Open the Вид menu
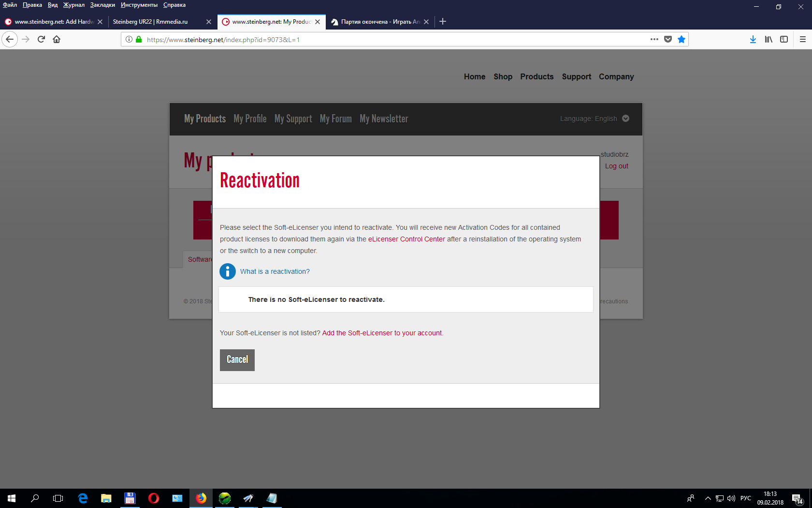Screen dimensions: 812x508 52,5
